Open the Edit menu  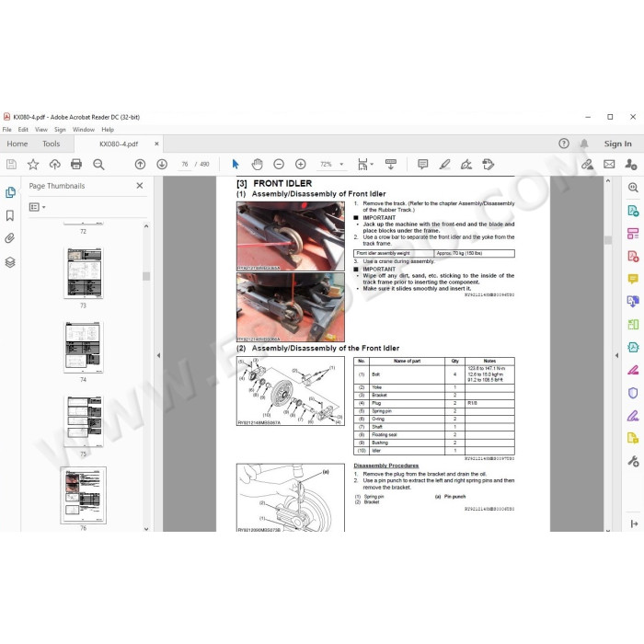23,130
